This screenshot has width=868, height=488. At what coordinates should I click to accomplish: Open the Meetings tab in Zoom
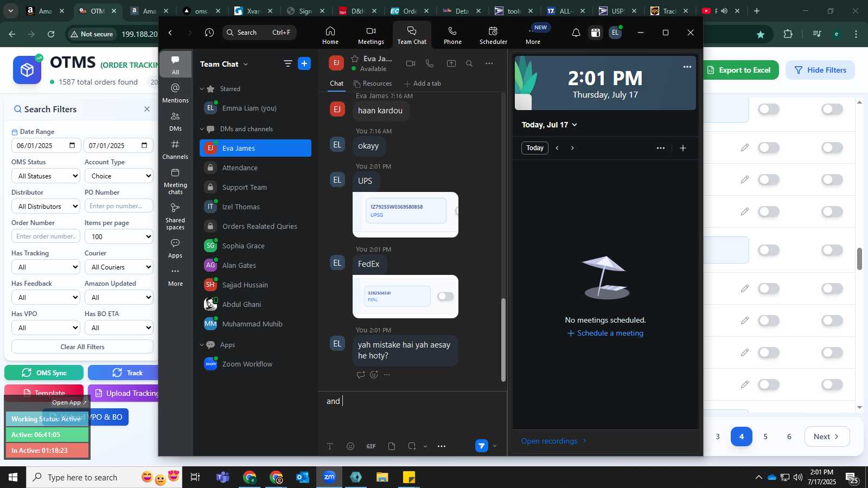coord(371,35)
